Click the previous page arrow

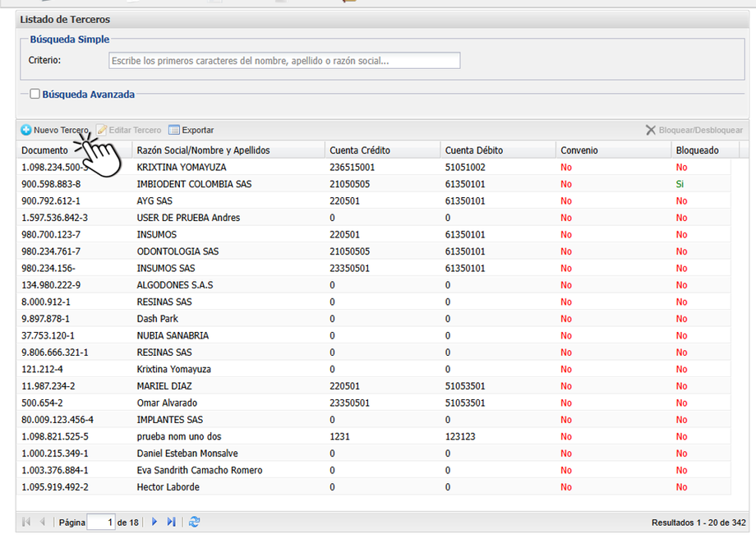tap(43, 522)
